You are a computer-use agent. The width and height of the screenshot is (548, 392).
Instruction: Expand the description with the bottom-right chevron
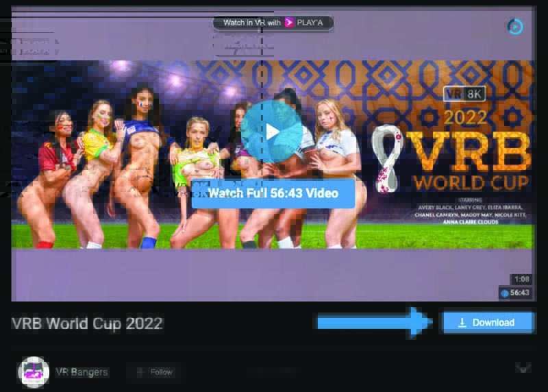coord(523,369)
